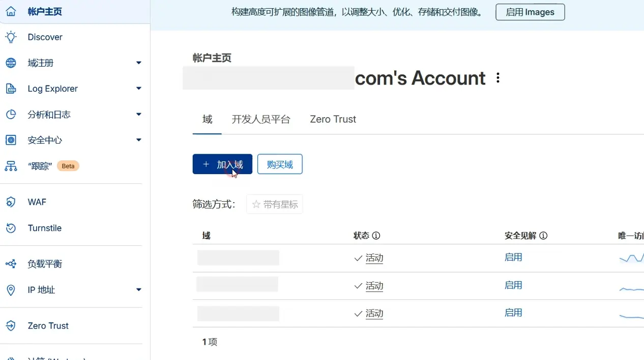Viewport: 644px width, 360px height.
Task: Click the home icon beside 帐户主页
Action: tap(11, 11)
